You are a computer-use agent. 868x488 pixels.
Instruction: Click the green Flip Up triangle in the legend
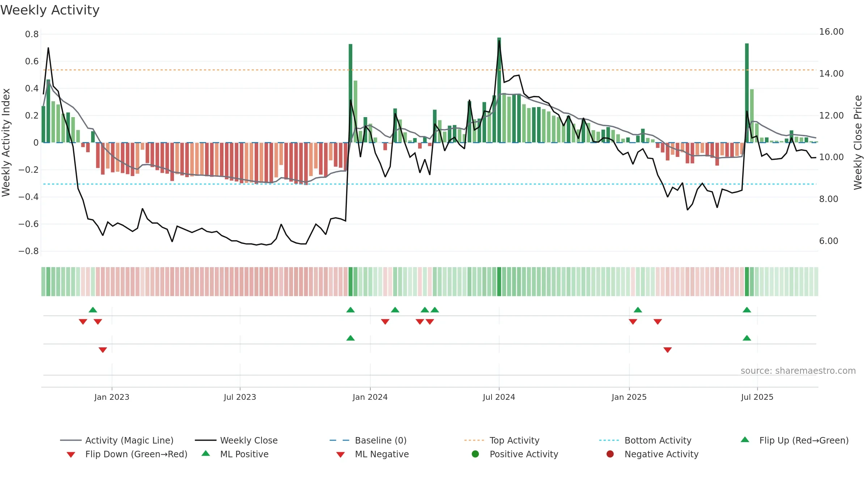[x=745, y=440]
